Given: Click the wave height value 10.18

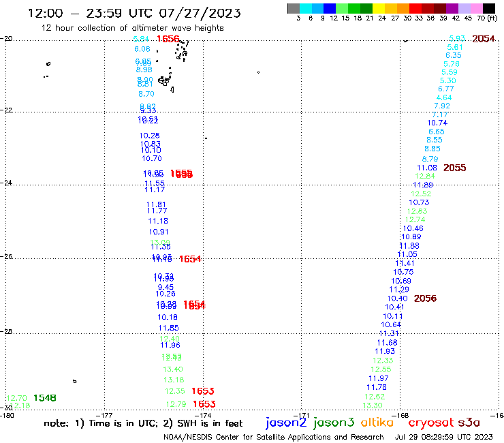Looking at the screenshot, I should pyautogui.click(x=168, y=317).
